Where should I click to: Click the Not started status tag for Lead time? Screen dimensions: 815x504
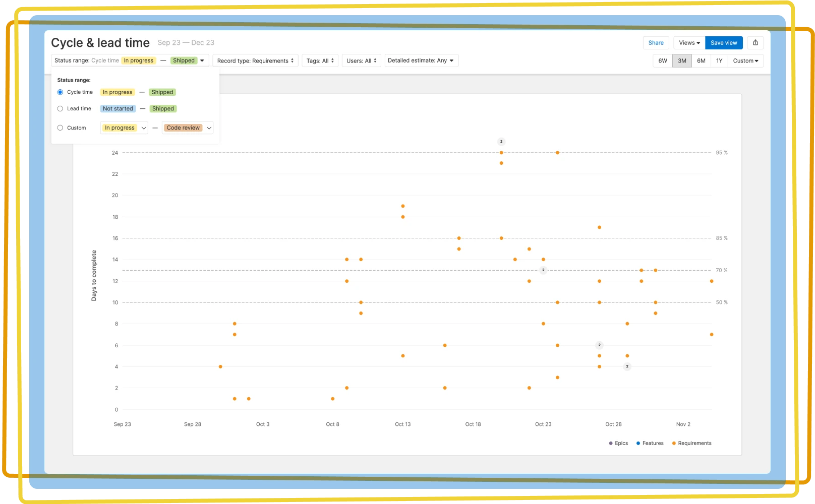(118, 109)
